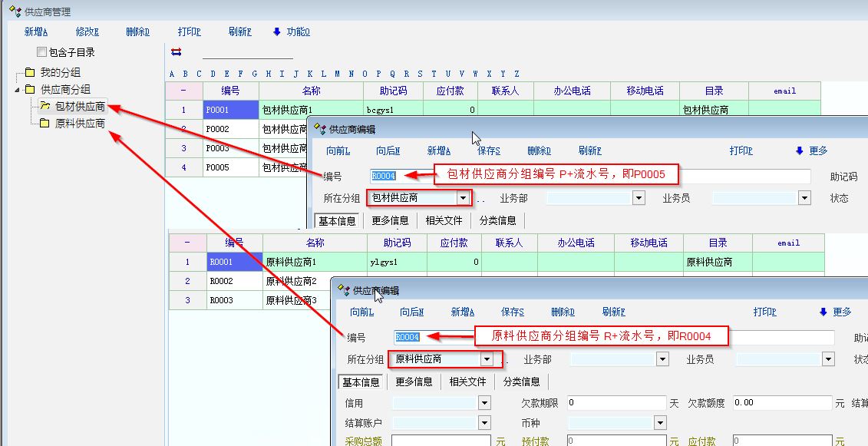
Task: Click the minus icon in the upper grid header
Action: 183,91
